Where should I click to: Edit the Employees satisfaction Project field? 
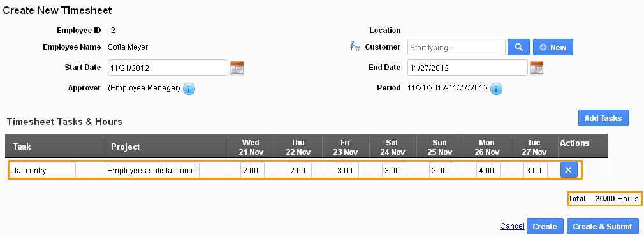[152, 171]
